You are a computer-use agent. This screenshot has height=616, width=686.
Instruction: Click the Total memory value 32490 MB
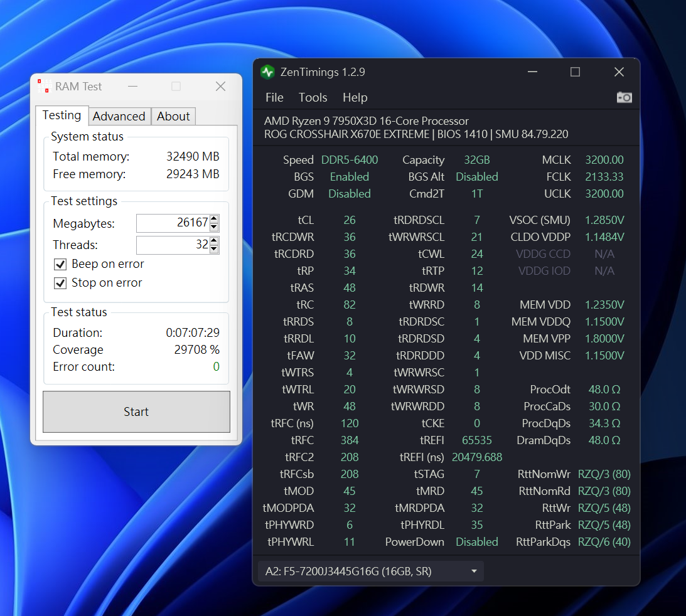(x=193, y=157)
